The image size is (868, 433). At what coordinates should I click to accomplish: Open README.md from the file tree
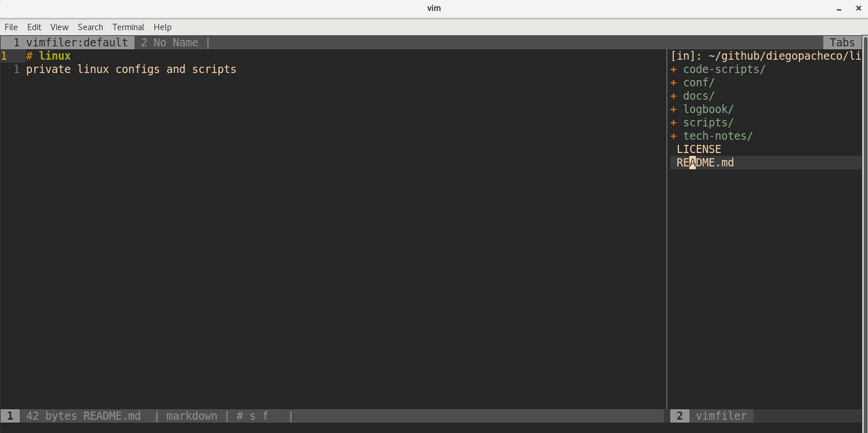(703, 162)
